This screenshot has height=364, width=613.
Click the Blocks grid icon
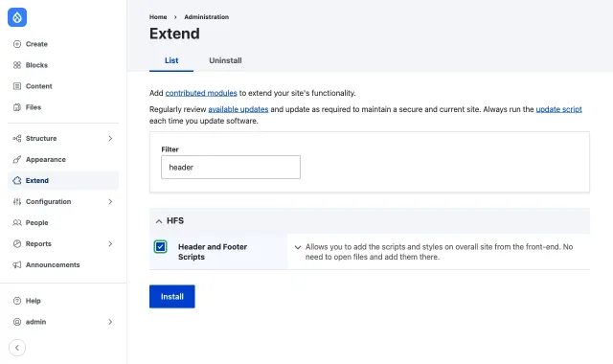[17, 65]
